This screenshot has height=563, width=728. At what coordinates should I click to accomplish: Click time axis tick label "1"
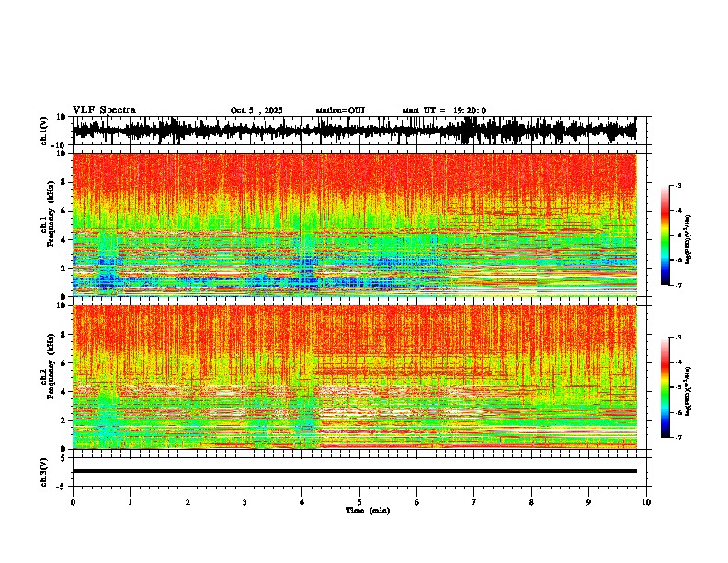130,502
